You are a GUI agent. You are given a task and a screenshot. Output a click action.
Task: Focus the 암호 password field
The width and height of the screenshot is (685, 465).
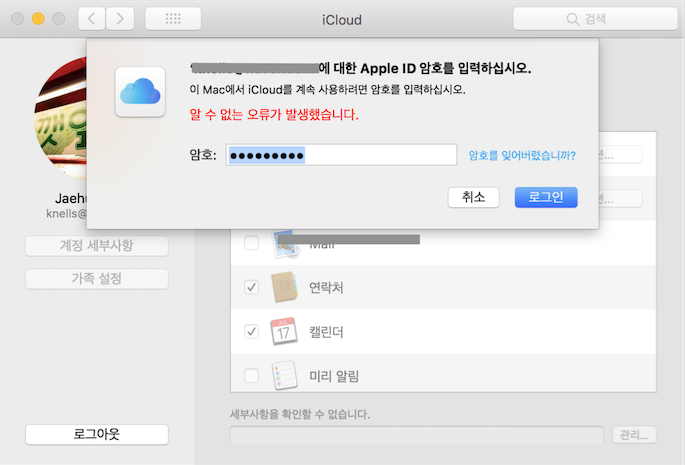[341, 155]
